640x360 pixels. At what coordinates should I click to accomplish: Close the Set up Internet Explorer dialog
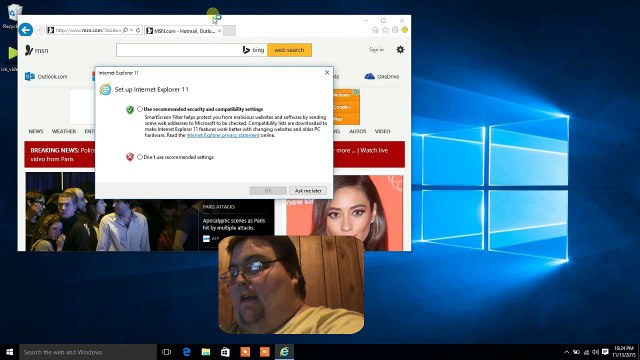coord(327,72)
